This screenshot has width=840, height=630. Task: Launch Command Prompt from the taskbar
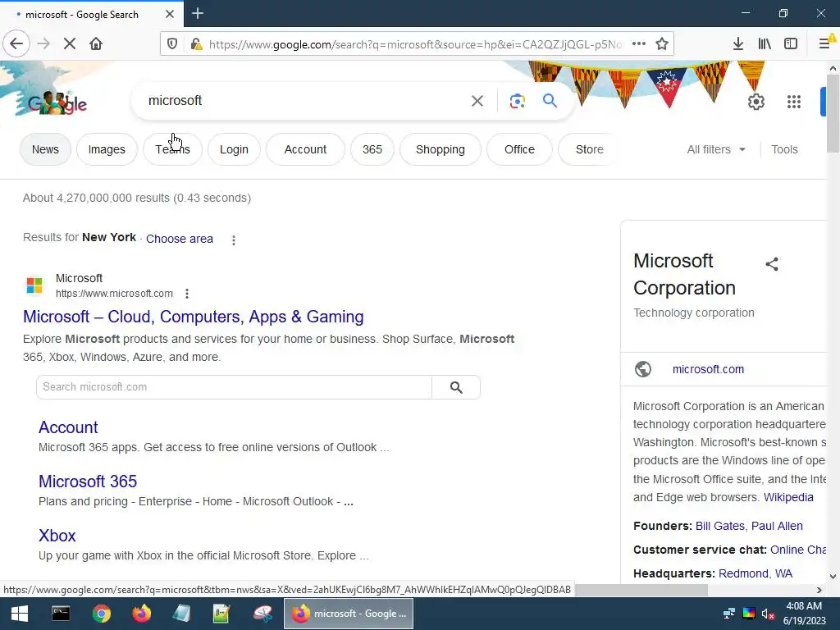[61, 614]
